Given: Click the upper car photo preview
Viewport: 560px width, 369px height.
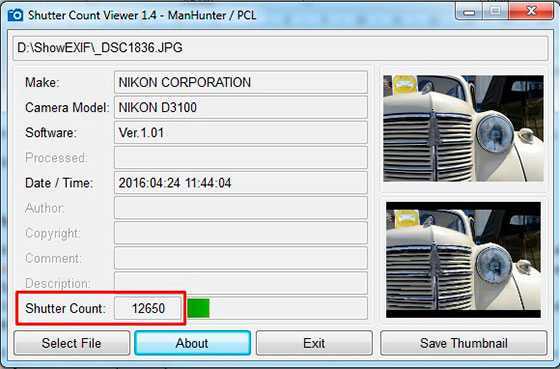Looking at the screenshot, I should click(x=464, y=129).
